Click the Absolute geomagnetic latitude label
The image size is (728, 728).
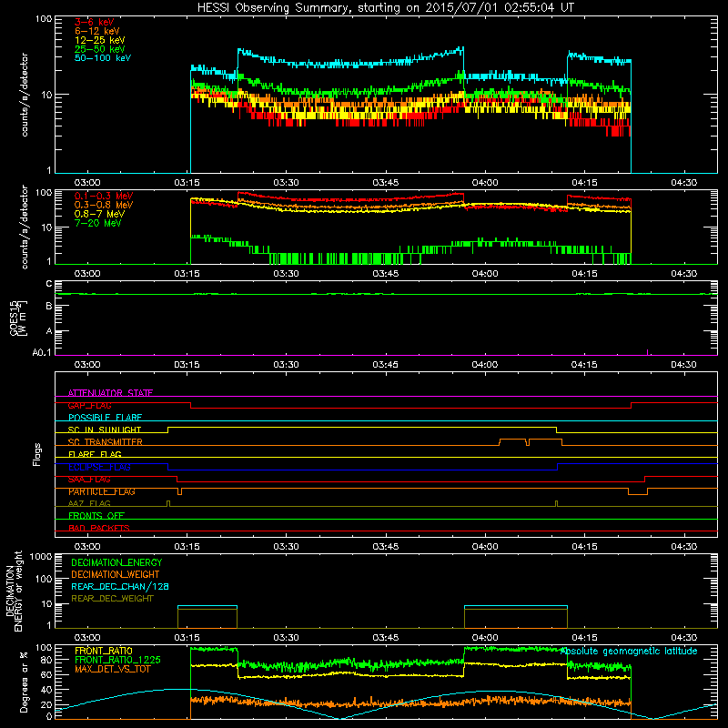[629, 651]
